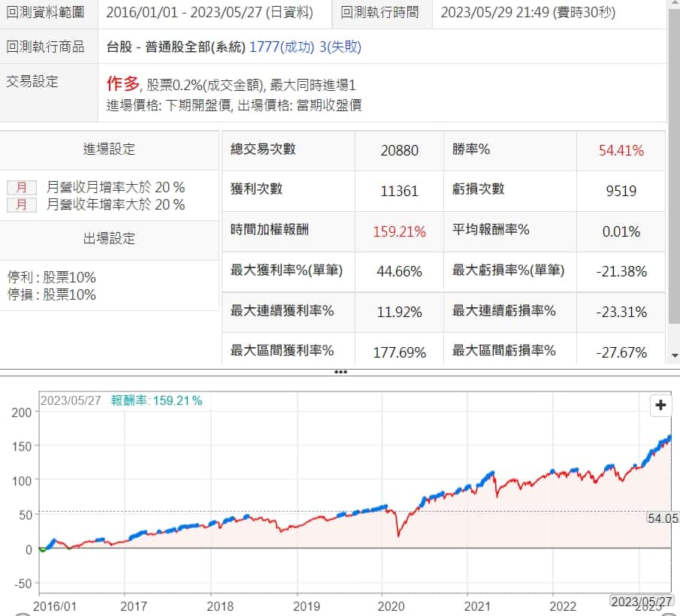
Task: Click the three-dot panel divider handle
Action: pos(340,372)
